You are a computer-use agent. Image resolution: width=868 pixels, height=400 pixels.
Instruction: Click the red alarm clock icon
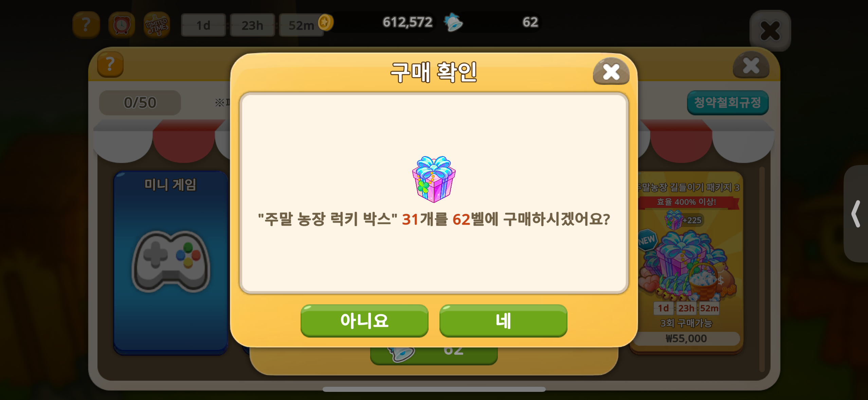click(122, 25)
